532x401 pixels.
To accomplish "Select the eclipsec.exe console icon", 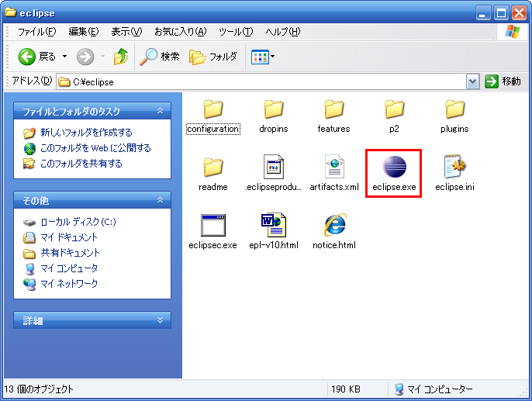I will tap(212, 225).
